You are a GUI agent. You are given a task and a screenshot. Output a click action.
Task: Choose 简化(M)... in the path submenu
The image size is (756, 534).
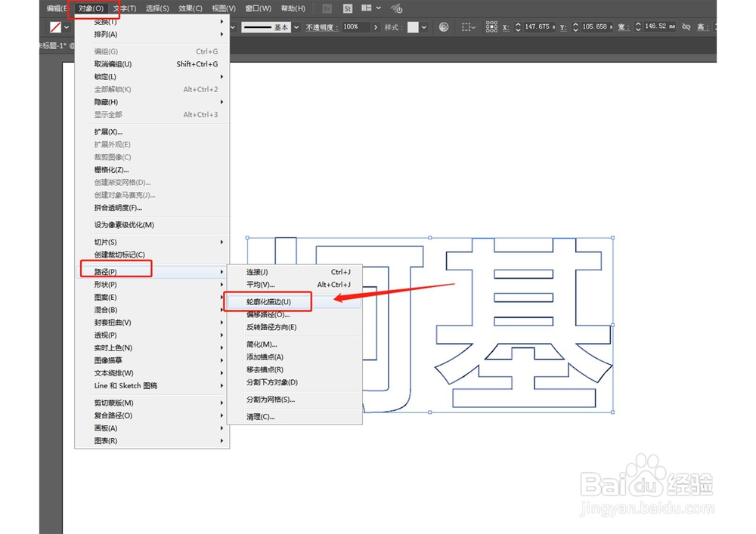295,344
